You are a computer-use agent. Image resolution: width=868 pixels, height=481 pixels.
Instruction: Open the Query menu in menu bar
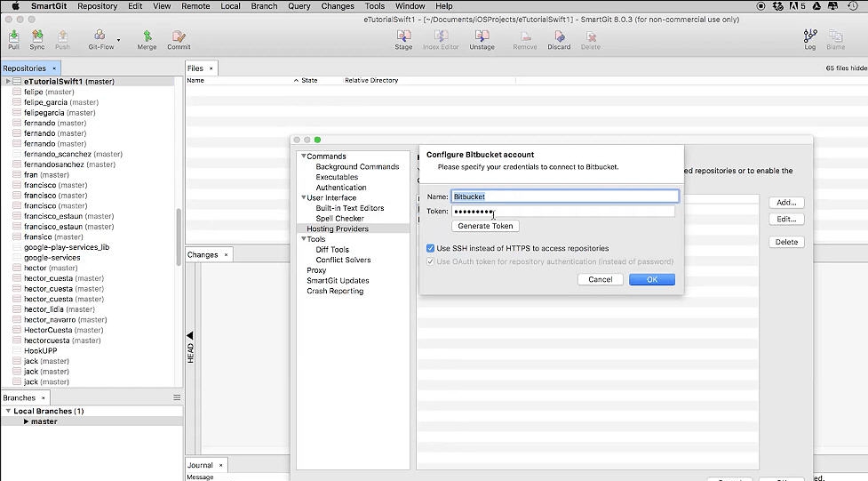[x=299, y=6]
